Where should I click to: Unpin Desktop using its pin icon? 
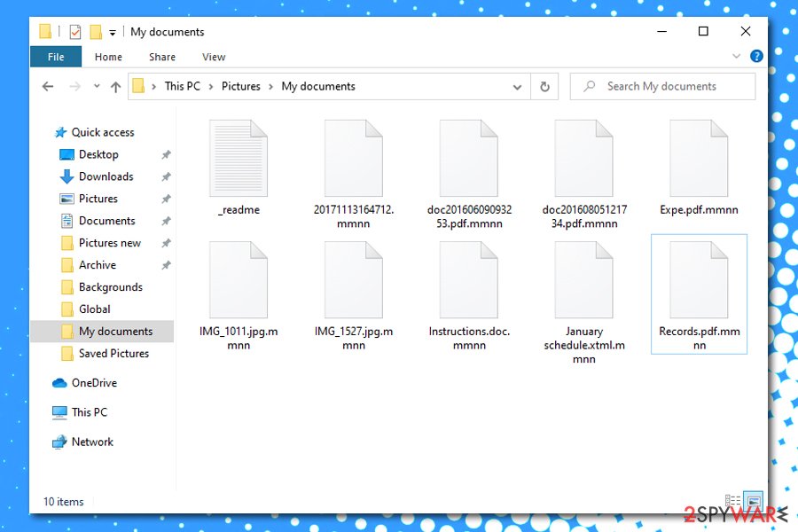tap(166, 155)
